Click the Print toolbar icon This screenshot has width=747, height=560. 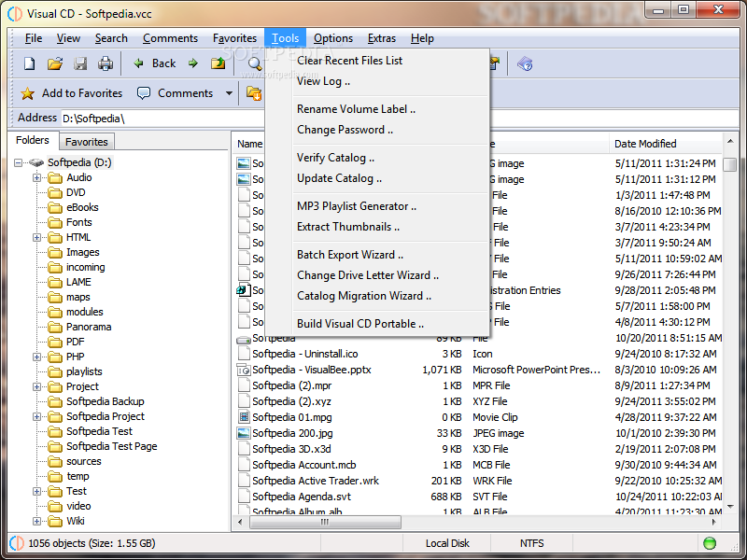106,63
